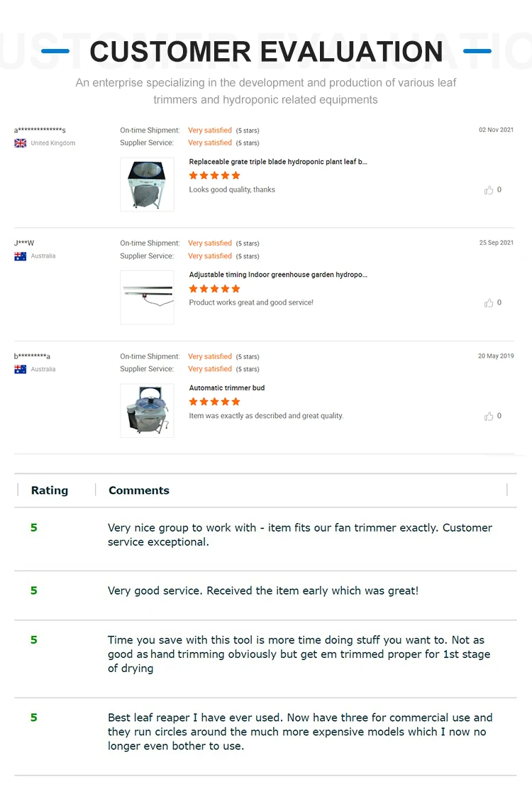
Task: Open the greenhouse garden product thumbnail
Action: pos(147,297)
